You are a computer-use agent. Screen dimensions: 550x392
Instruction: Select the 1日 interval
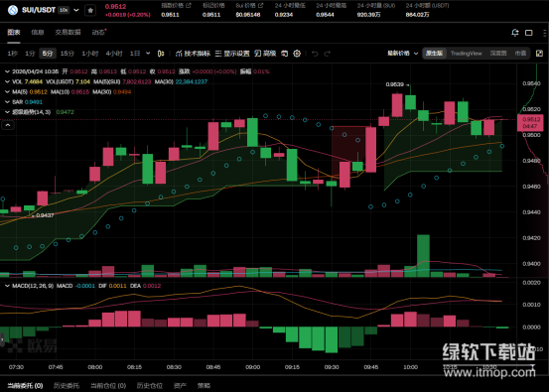(135, 54)
